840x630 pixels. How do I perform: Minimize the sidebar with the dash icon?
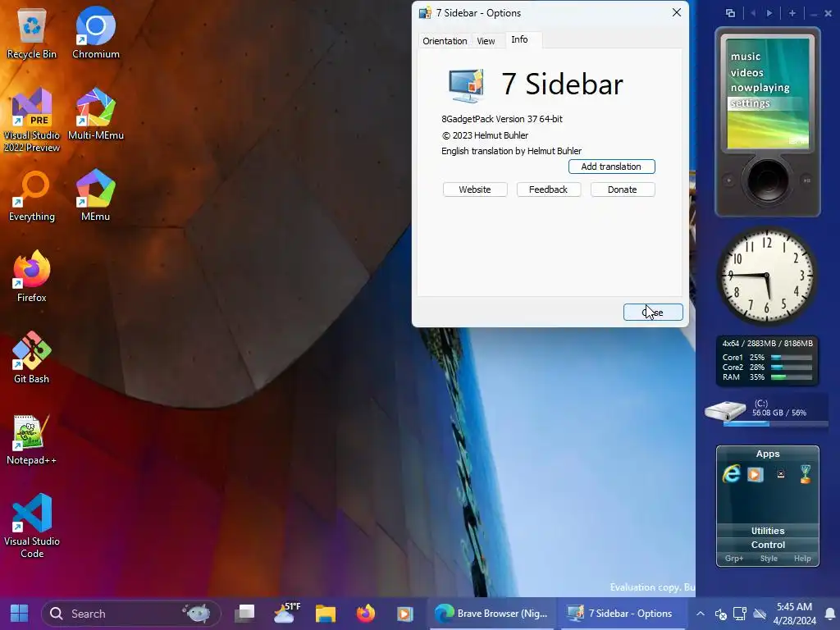pos(814,14)
